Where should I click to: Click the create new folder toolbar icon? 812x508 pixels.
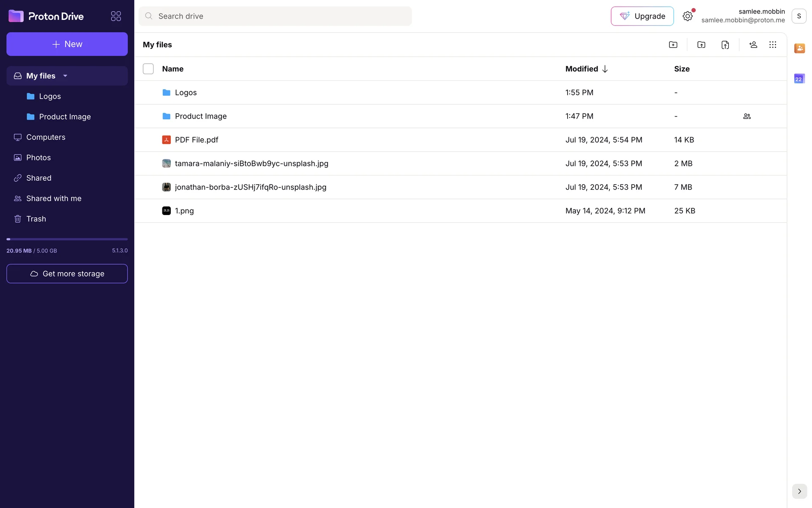(673, 45)
